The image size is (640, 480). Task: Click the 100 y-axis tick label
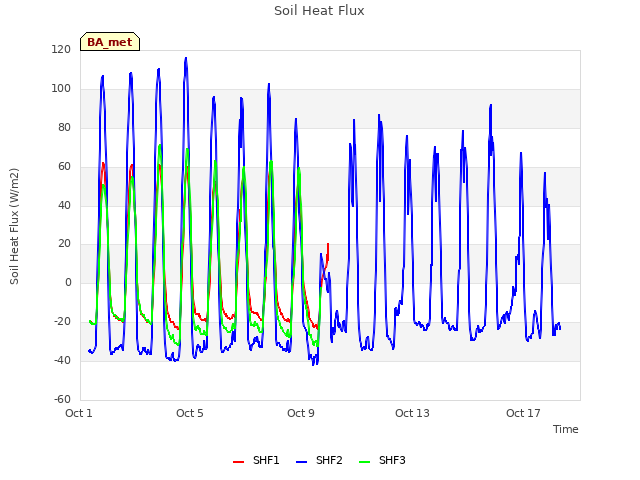61,88
